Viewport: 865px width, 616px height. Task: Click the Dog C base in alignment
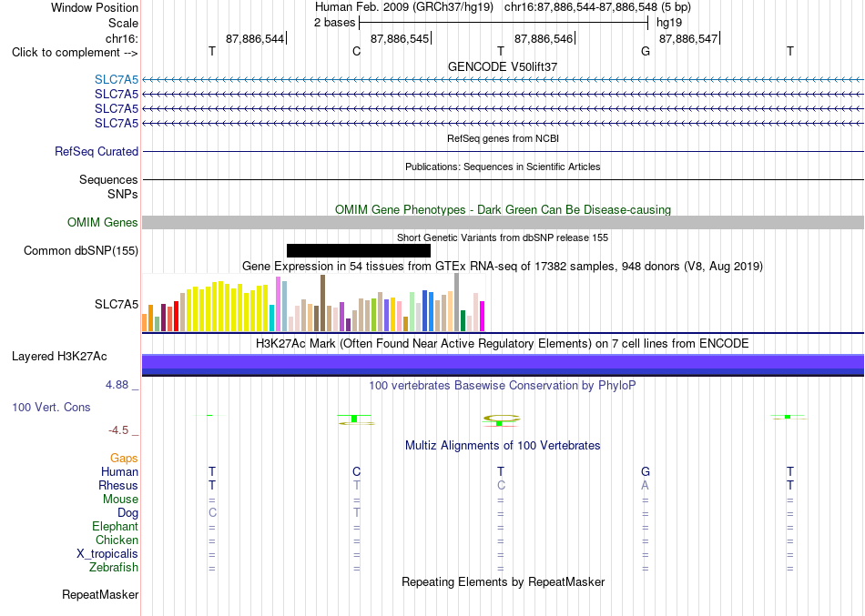[x=212, y=513]
